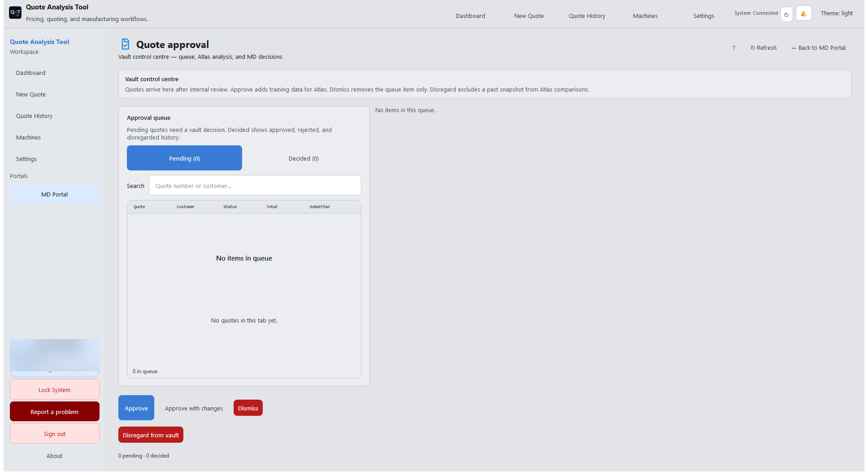Image resolution: width=868 pixels, height=475 pixels.
Task: Open Settings in the top navigation
Action: [704, 16]
